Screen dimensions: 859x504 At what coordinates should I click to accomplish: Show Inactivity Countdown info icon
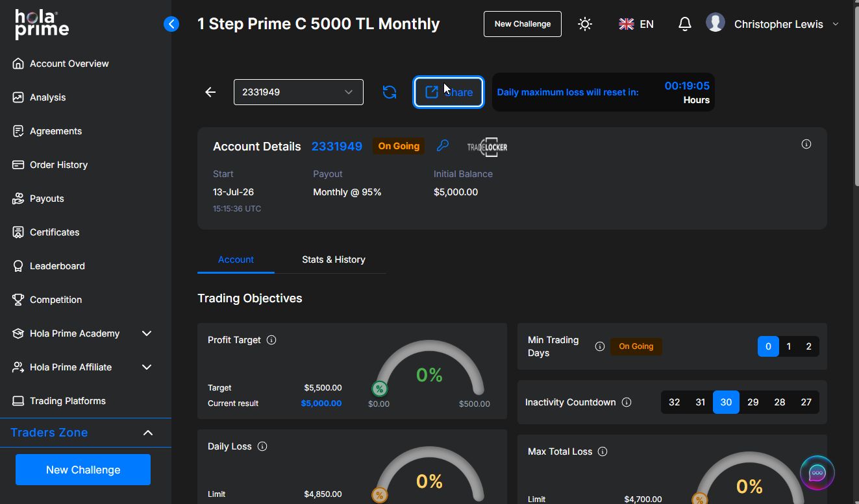[627, 402]
